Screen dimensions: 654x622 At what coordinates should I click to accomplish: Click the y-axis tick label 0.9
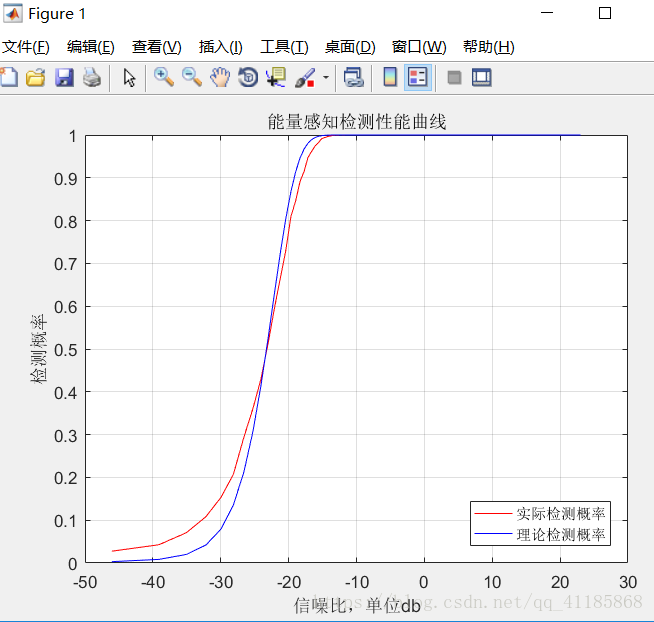click(x=66, y=179)
